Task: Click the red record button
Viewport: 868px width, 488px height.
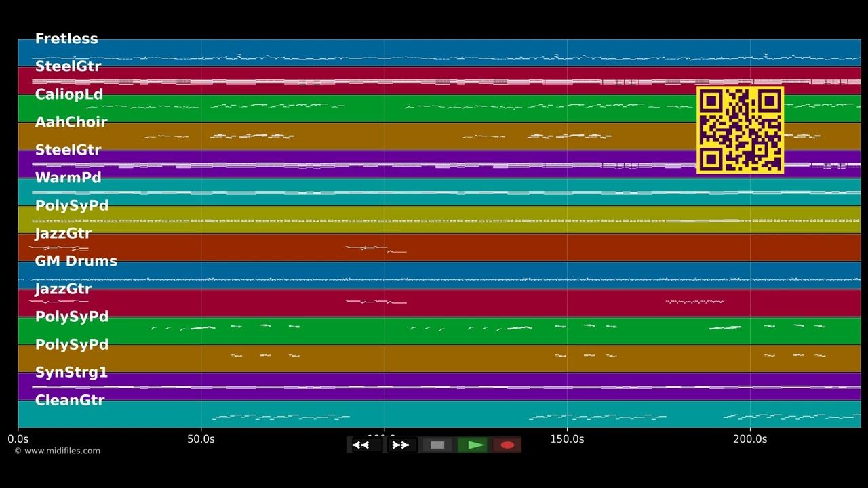Action: (x=507, y=445)
